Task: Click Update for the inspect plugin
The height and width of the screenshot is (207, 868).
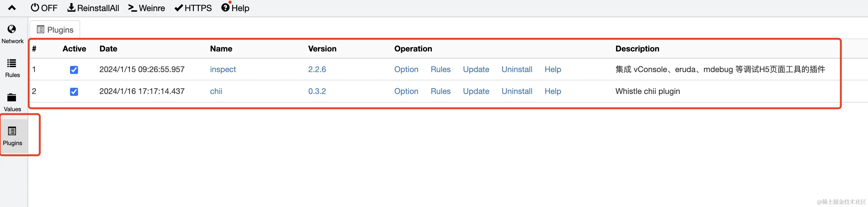Action: coord(476,69)
